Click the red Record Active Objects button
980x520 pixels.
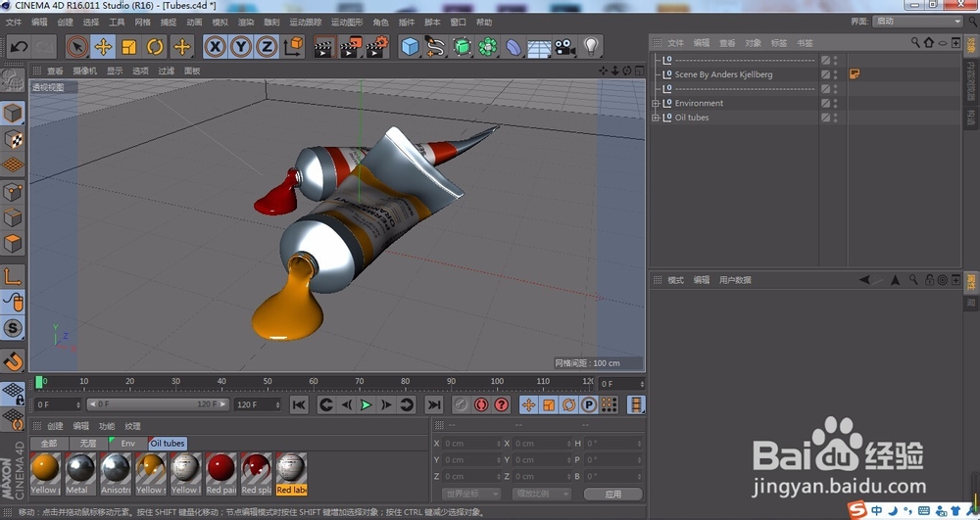[x=480, y=405]
